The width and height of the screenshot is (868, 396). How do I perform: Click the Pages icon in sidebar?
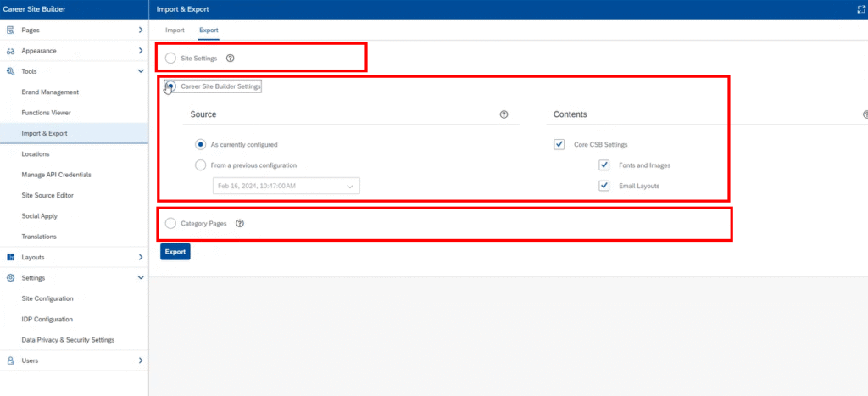pyautogui.click(x=10, y=30)
